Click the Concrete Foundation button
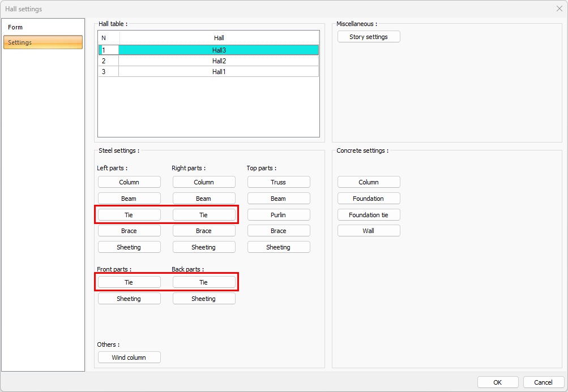The image size is (568, 392). 369,199
